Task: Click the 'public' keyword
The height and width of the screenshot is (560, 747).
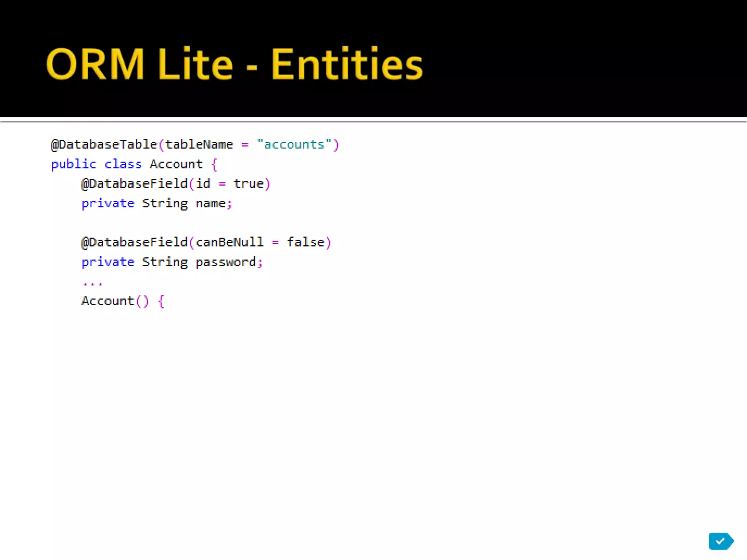Action: pyautogui.click(x=74, y=164)
